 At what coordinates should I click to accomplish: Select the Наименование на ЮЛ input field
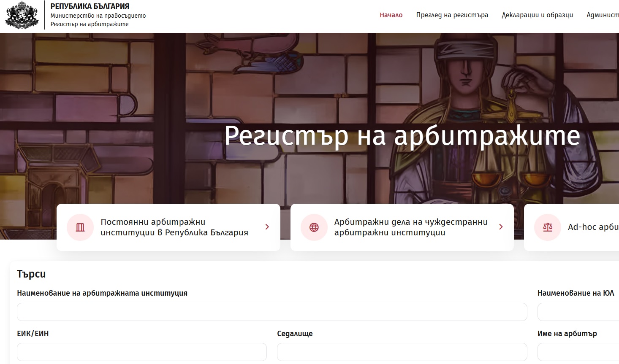pyautogui.click(x=578, y=312)
